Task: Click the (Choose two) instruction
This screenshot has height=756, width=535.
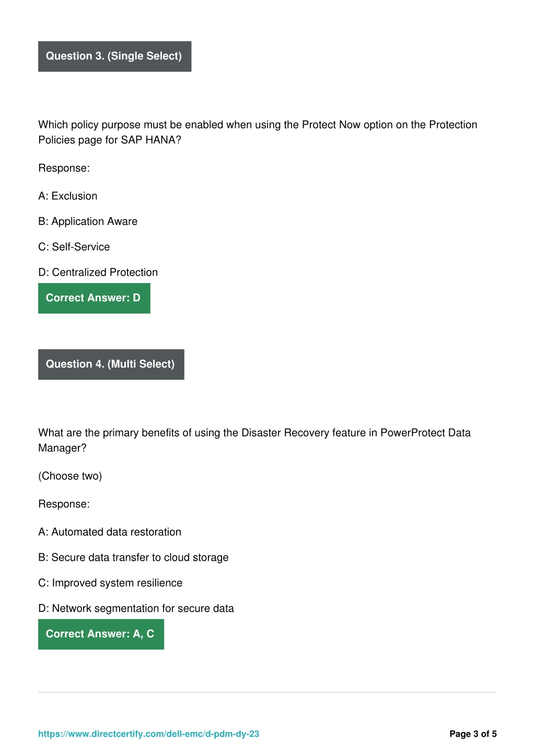Action: [x=70, y=476]
